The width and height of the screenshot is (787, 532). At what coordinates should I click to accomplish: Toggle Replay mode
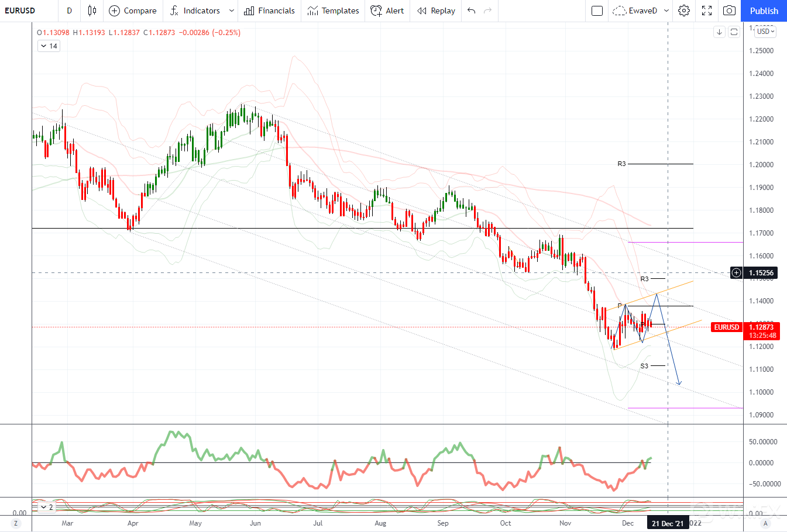click(436, 11)
